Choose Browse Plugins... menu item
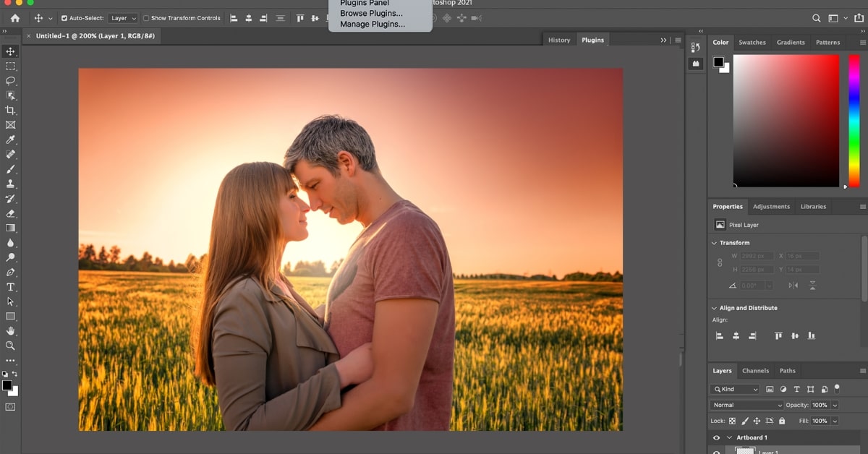 coord(372,14)
